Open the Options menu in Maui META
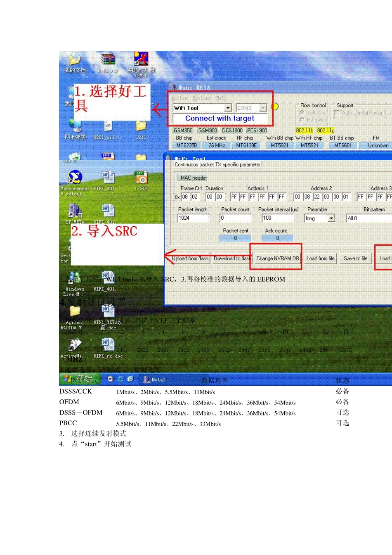Viewport: 392px width, 555px height. point(202,98)
